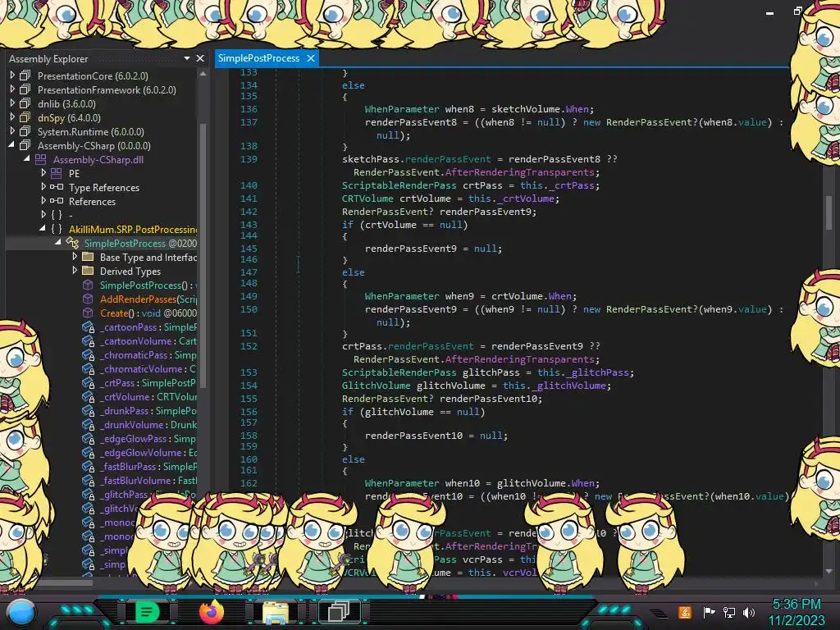Expand the PresentationFramework (6.0.2.0) node
840x630 pixels.
point(12,89)
